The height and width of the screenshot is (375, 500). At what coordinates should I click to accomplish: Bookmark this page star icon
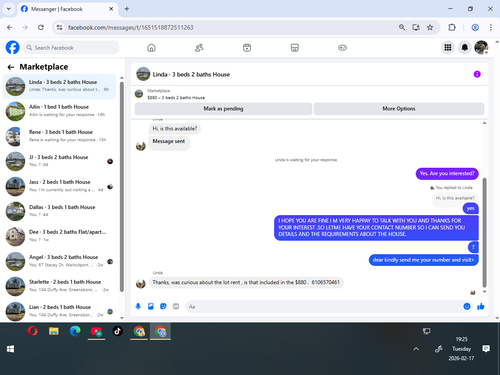pyautogui.click(x=430, y=27)
